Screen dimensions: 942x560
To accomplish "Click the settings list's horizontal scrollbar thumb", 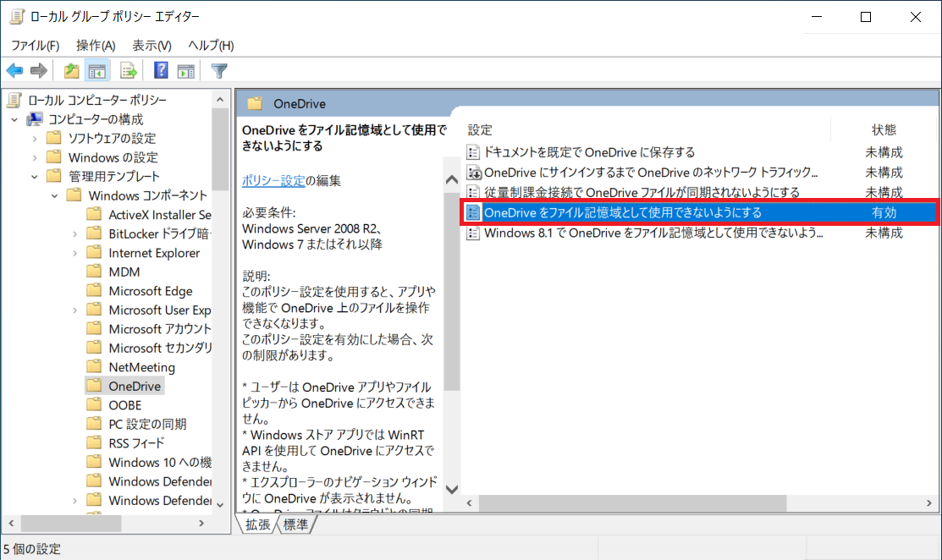I will coord(632,503).
